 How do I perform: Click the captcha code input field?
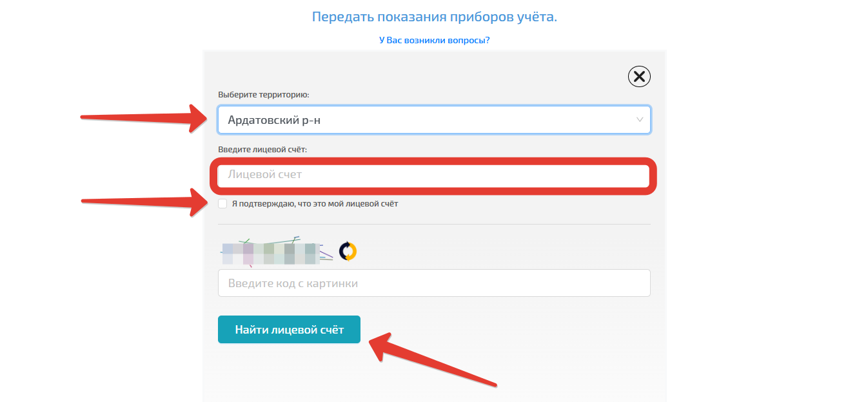pyautogui.click(x=434, y=283)
